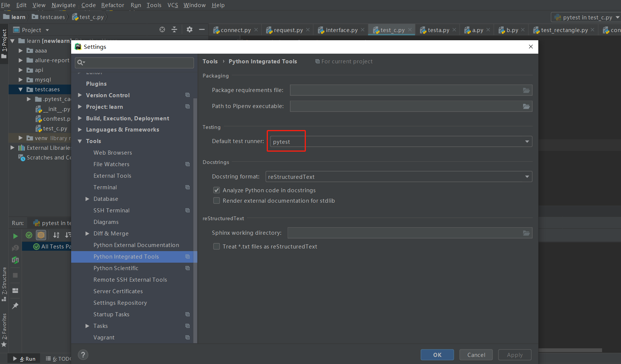Click the locate/scroll-from-source target icon in Project panel
The image size is (621, 364).
[x=162, y=29]
